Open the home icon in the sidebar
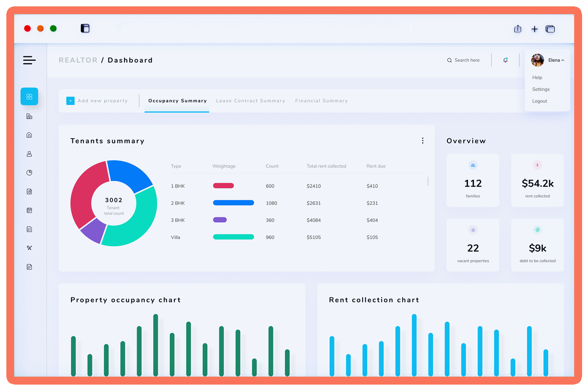The image size is (588, 391). click(29, 134)
